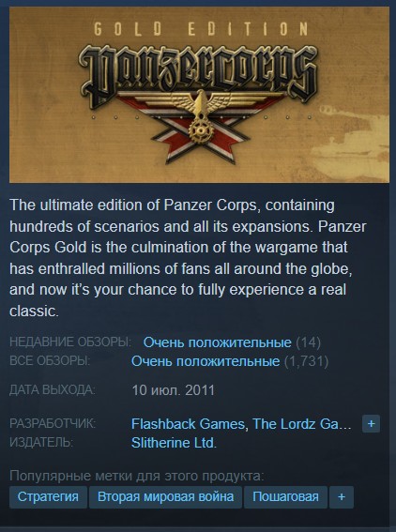This screenshot has width=396, height=532.
Task: View all reviews rated Очень положительные
Action: pyautogui.click(x=206, y=361)
